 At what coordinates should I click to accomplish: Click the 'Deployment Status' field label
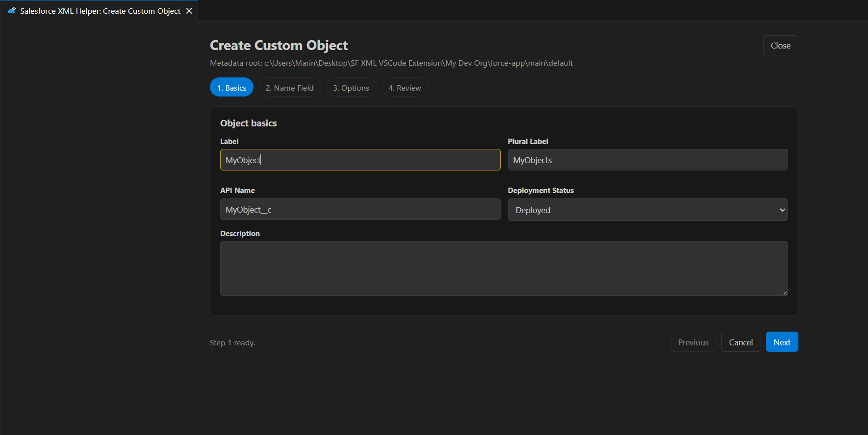[540, 190]
